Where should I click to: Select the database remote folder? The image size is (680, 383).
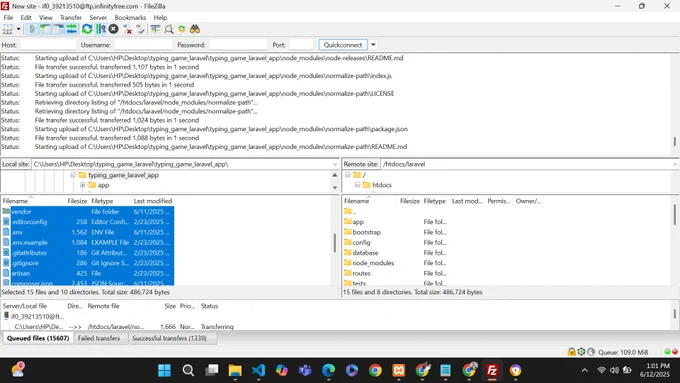(x=365, y=253)
